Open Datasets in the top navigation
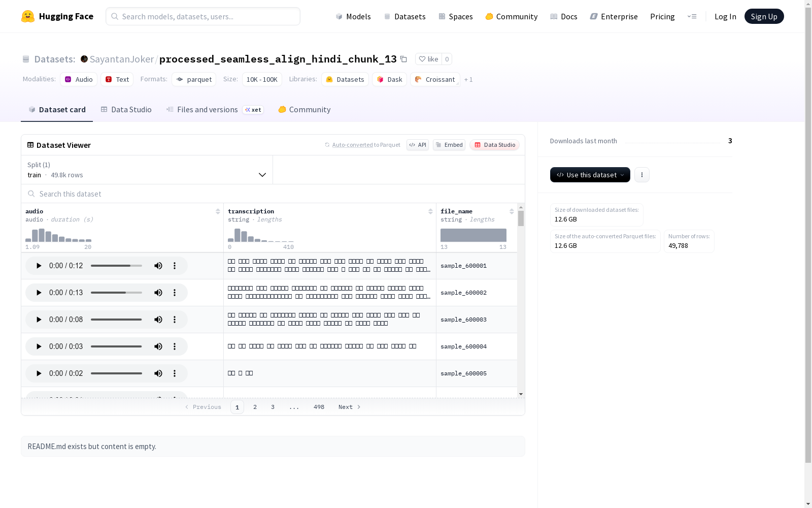The image size is (812, 508). [x=404, y=16]
